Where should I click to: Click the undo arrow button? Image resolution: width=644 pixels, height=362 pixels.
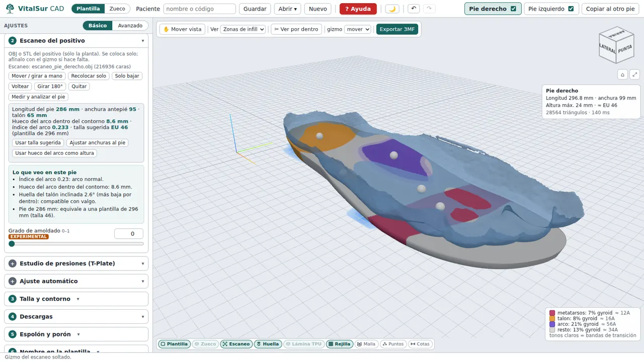click(413, 9)
